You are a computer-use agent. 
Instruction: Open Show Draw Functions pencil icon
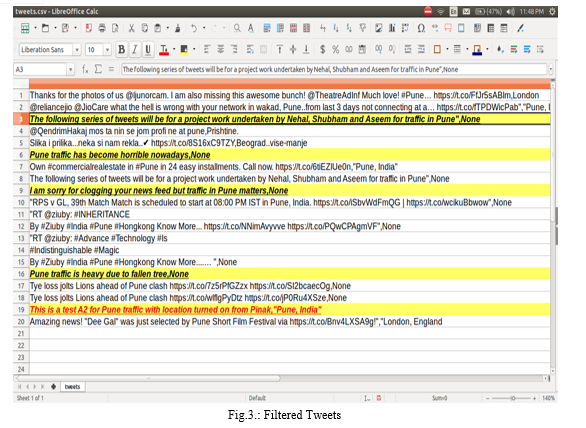(520, 28)
